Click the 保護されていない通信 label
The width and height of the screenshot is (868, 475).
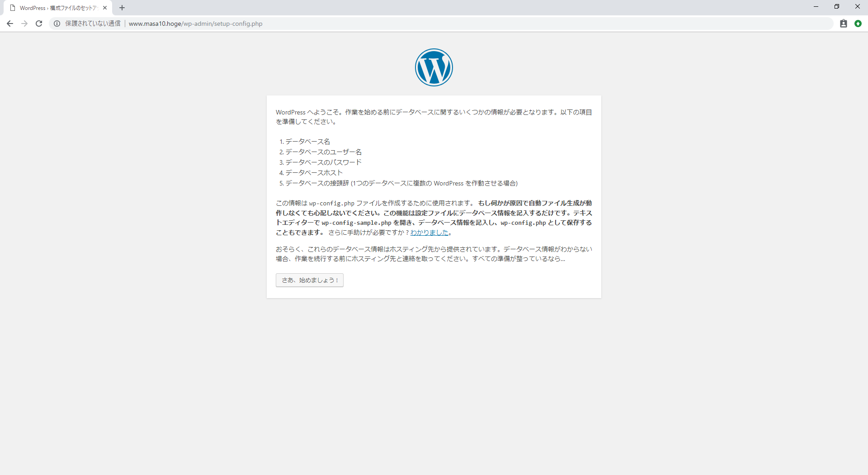click(x=93, y=24)
